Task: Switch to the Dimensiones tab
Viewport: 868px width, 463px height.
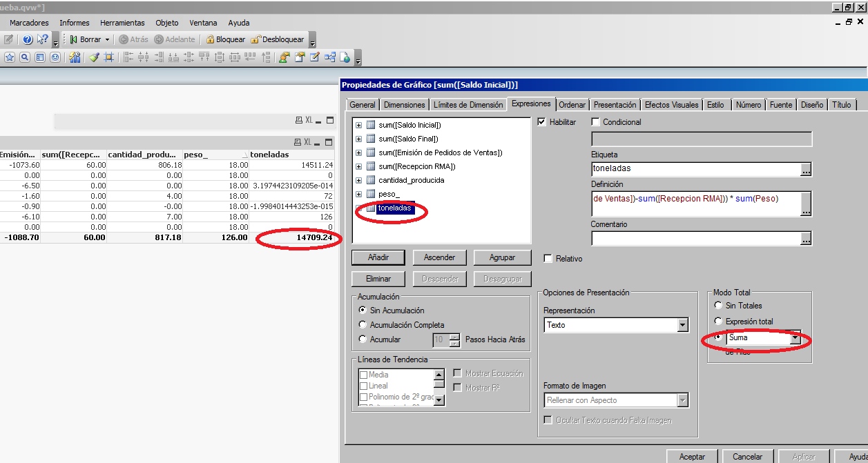Action: (x=404, y=105)
